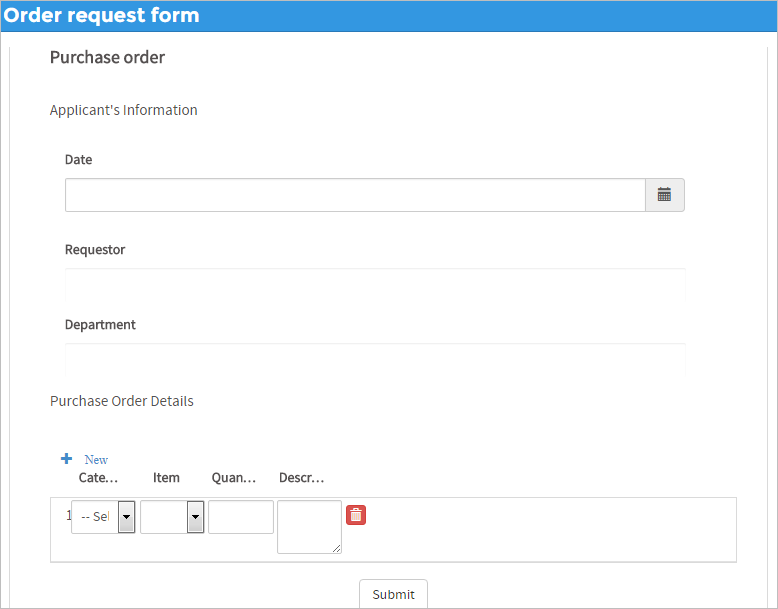Focus the Date text input field
Image resolution: width=778 pixels, height=609 pixels.
click(355, 195)
